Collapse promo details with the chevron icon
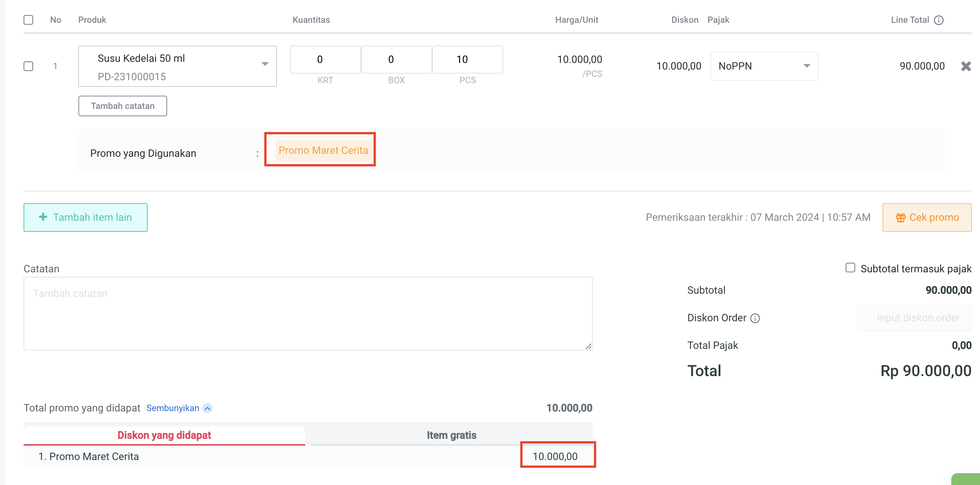Viewport: 980px width, 485px height. point(207,408)
